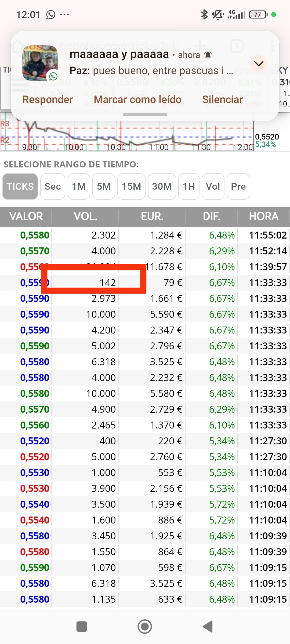Open the maaaaaa y paaaaa chat avatar
Image resolution: width=290 pixels, height=644 pixels.
tap(40, 63)
